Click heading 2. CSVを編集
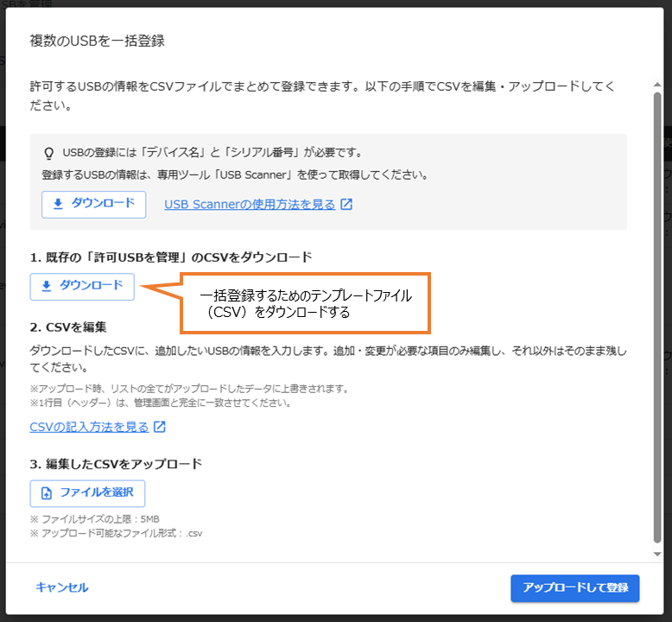Screen dimensions: 672x622 [68, 327]
